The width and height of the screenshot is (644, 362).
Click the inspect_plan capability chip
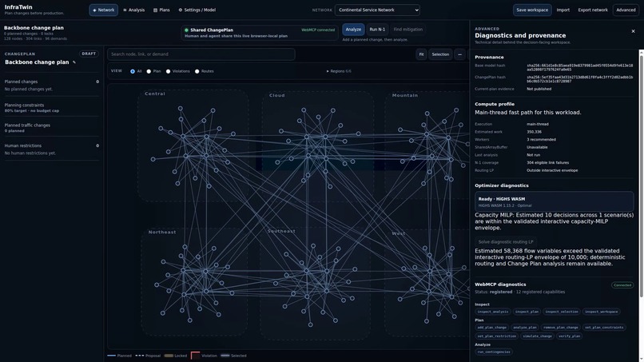(527, 312)
